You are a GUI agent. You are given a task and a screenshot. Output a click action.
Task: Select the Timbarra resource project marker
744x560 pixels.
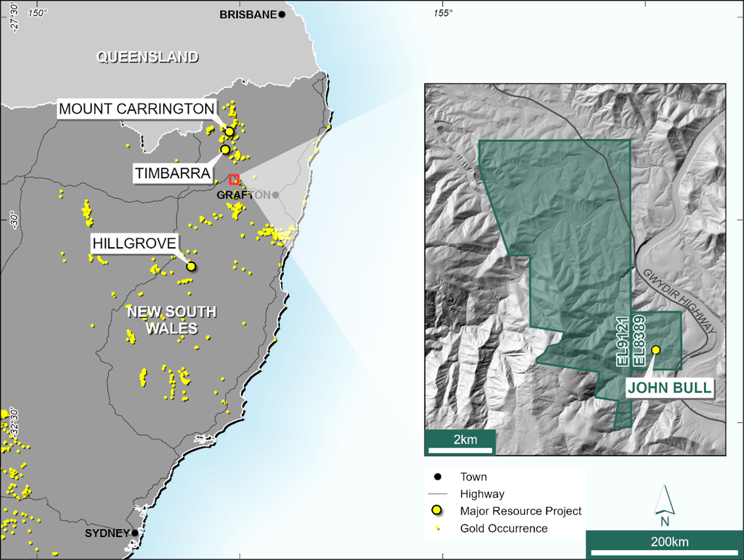225,150
